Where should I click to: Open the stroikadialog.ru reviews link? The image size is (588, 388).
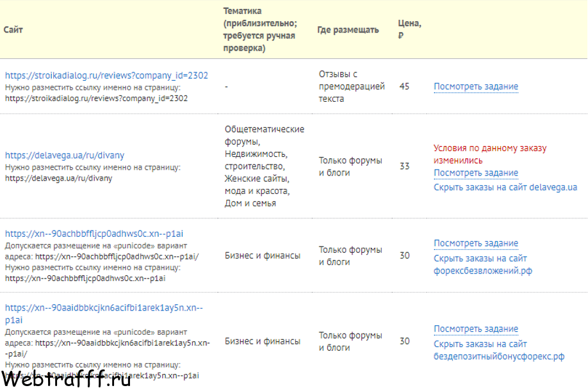point(106,76)
